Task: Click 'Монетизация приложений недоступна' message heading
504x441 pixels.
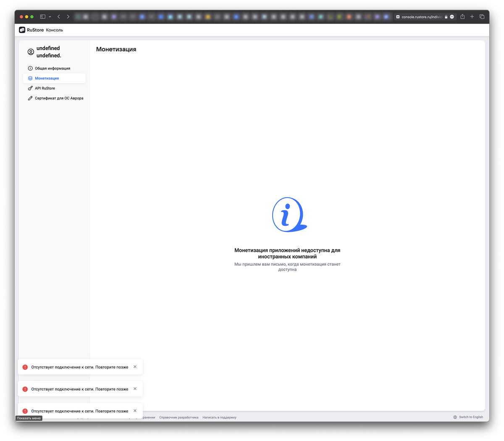Action: point(287,253)
